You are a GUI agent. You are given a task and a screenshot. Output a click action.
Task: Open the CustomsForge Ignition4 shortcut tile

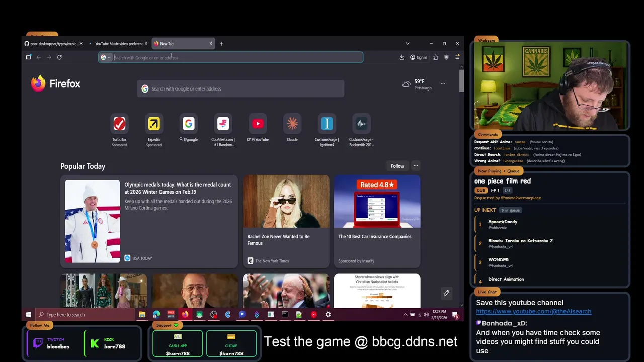pyautogui.click(x=327, y=130)
